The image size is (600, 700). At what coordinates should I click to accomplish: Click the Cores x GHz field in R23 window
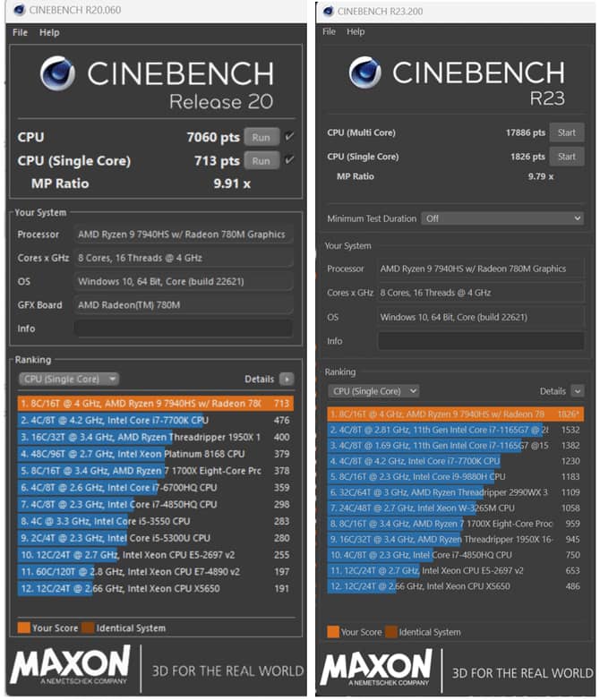[x=481, y=293]
